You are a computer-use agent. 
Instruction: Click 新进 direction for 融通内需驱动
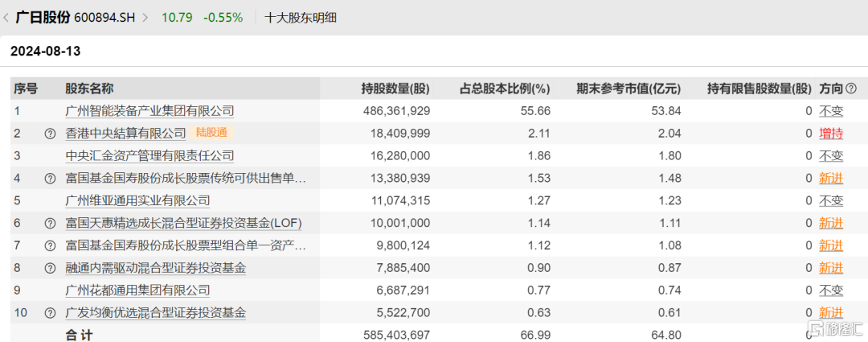point(831,268)
